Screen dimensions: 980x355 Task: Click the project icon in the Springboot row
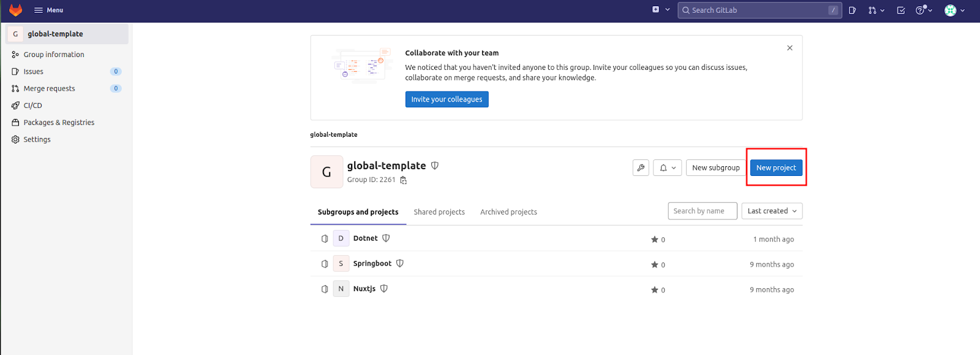325,264
